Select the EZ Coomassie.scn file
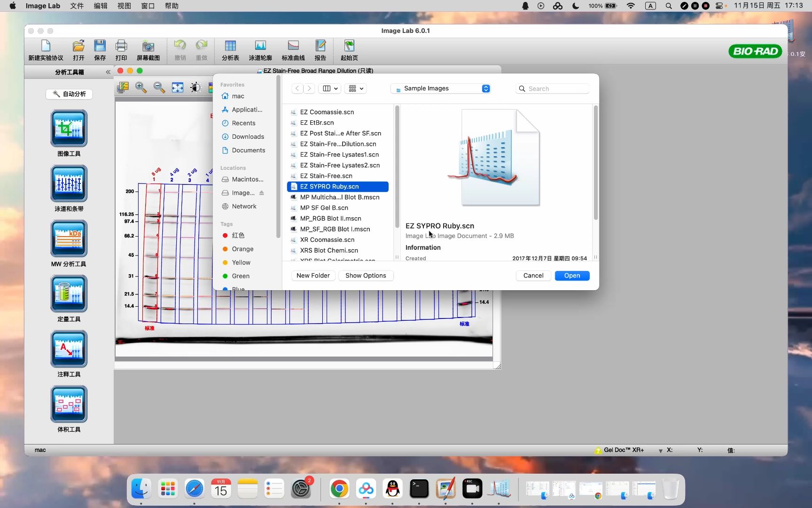This screenshot has height=508, width=812. (x=327, y=112)
